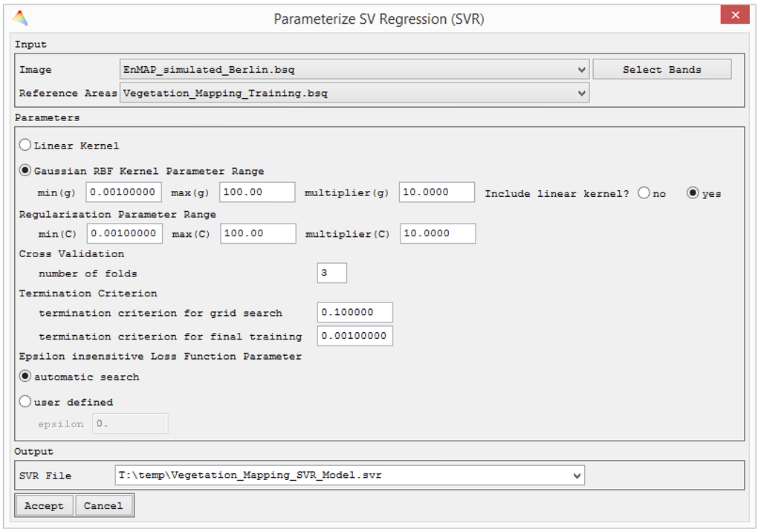Click the min(g) value field
Image resolution: width=761 pixels, height=532 pixels.
click(123, 192)
